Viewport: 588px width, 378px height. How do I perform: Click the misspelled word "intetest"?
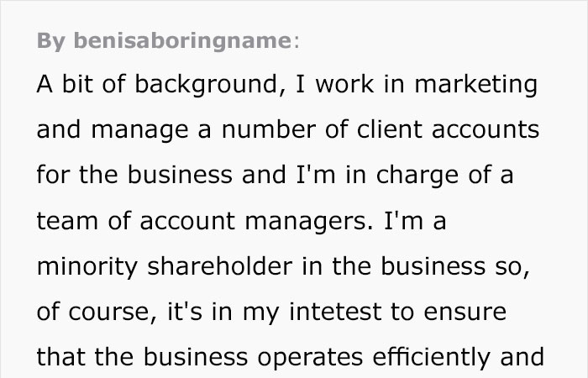[x=335, y=312]
